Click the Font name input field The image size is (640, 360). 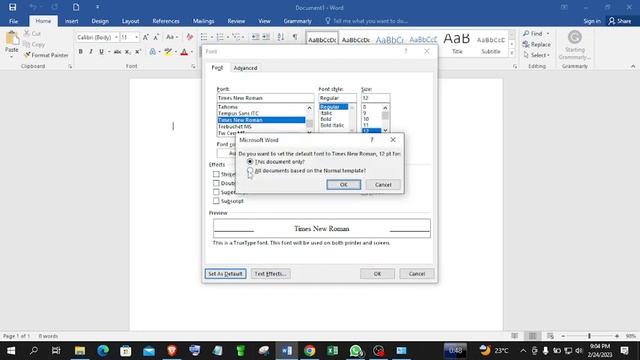(265, 98)
